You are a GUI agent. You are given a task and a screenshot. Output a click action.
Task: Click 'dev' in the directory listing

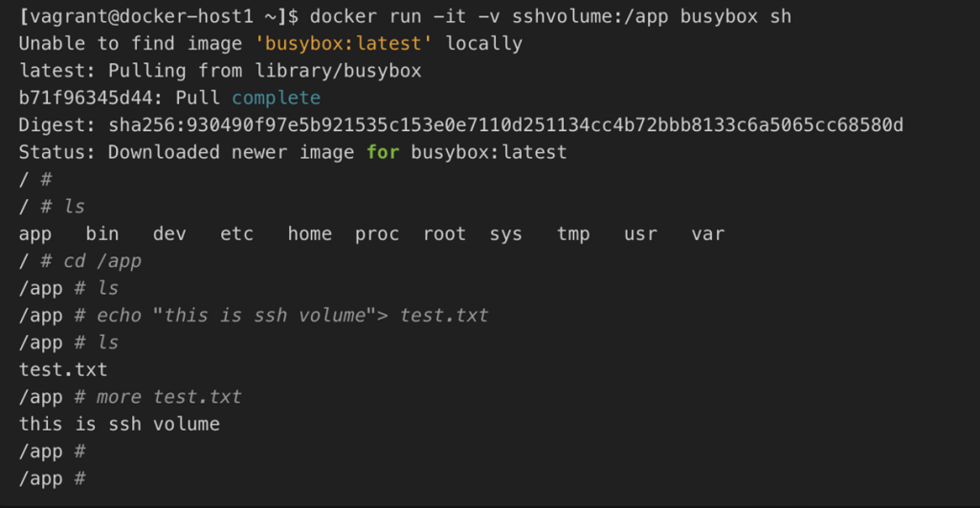click(x=169, y=233)
